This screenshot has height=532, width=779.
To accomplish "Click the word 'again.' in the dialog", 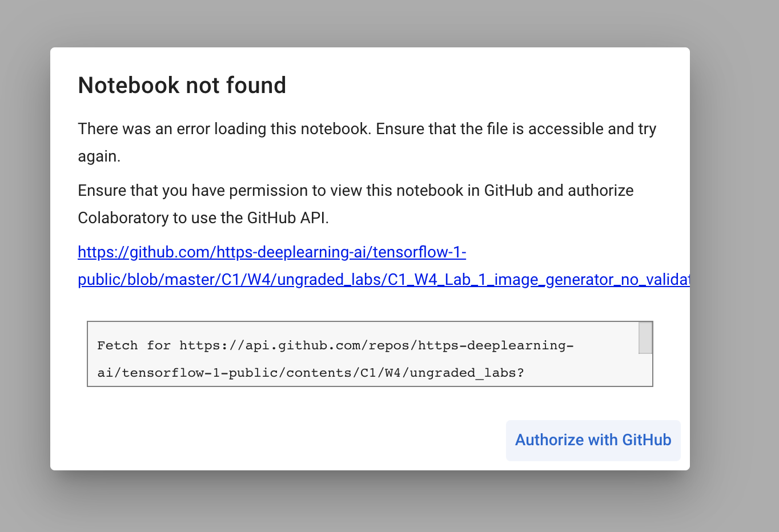I will pyautogui.click(x=99, y=156).
